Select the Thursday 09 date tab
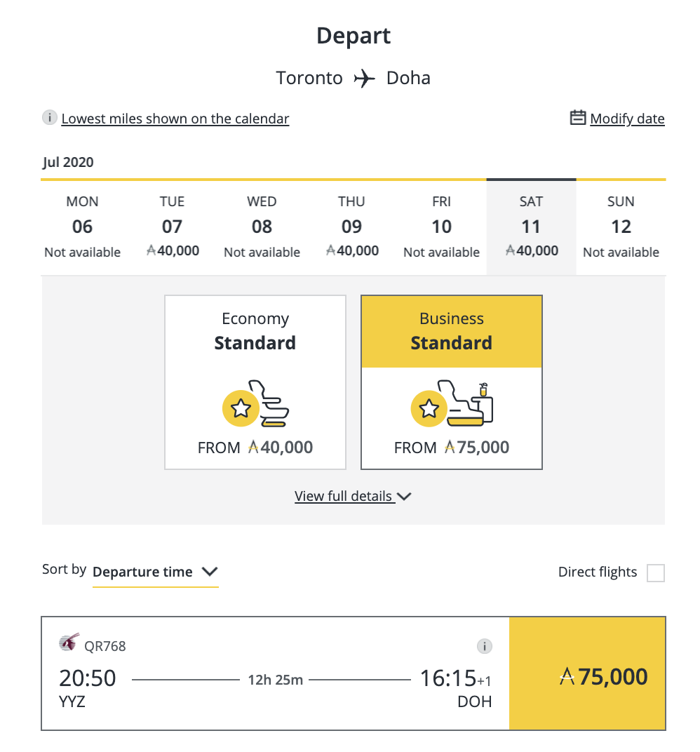 (351, 227)
